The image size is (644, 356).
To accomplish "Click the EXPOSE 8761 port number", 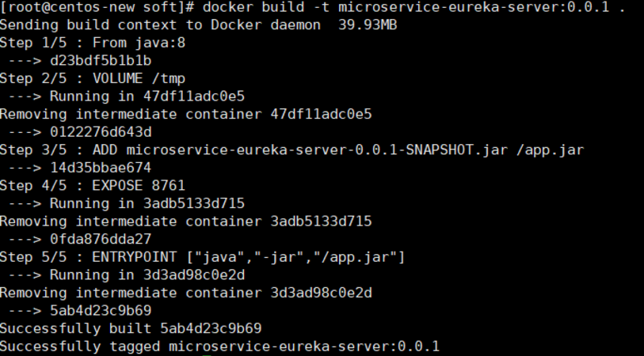I will tap(169, 186).
